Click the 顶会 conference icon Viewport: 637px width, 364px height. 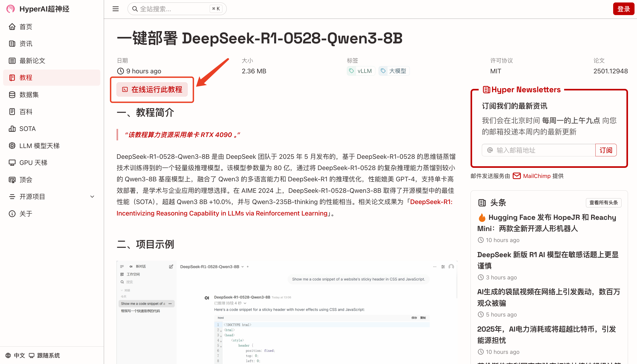pyautogui.click(x=12, y=180)
